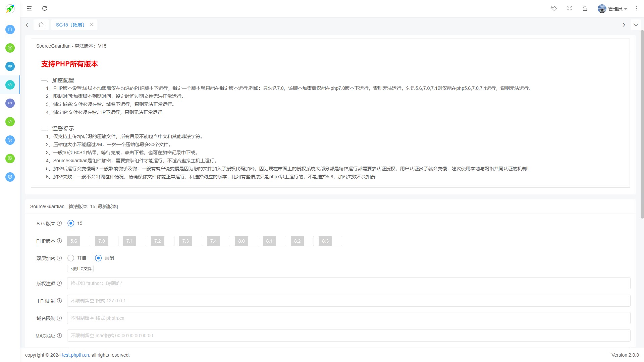Click the page refresh icon
644x362 pixels.
click(x=44, y=8)
